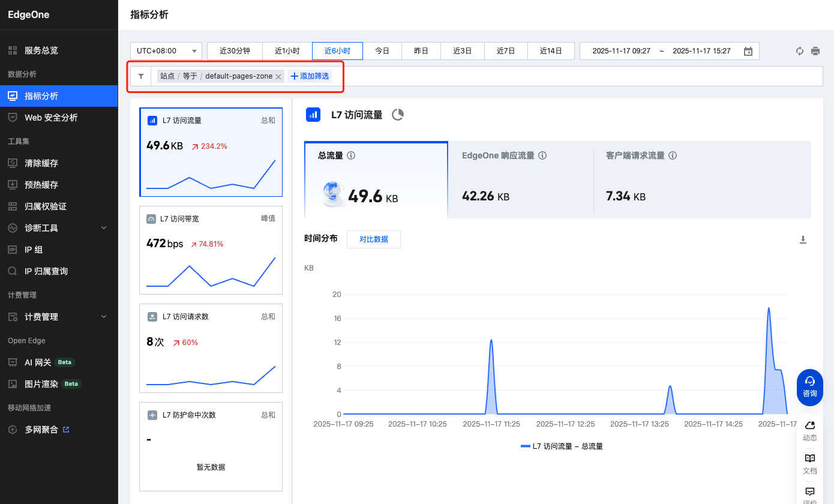This screenshot has height=504, width=834.
Task: Open the UTC+08:00 timezone dropdown
Action: click(x=167, y=51)
